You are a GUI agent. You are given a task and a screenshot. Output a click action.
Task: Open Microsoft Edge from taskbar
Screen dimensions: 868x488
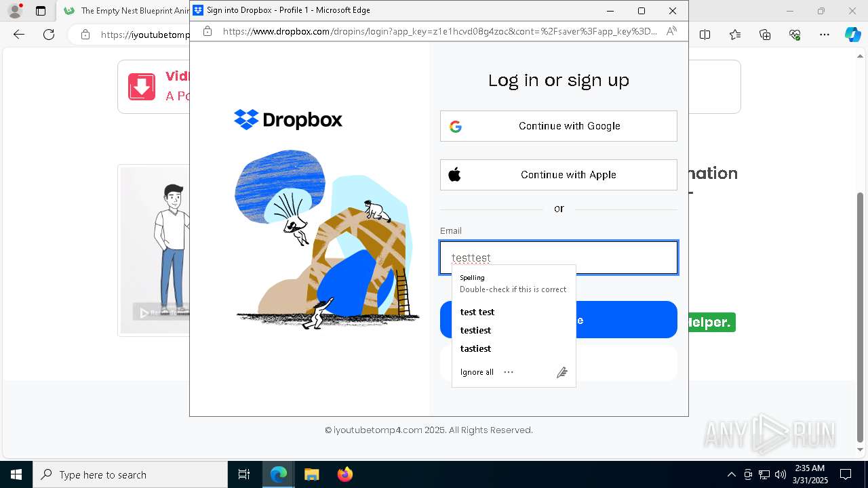click(279, 474)
